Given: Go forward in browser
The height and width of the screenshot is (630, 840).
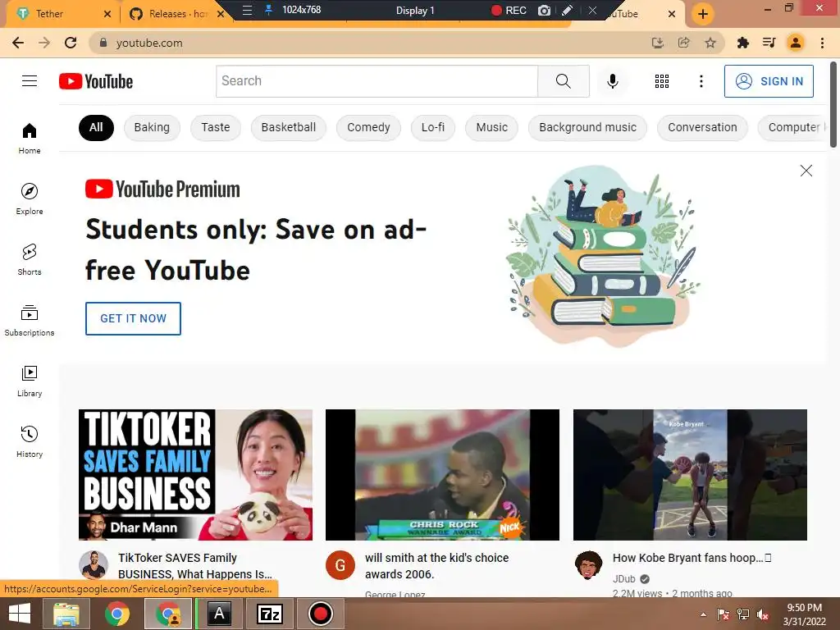Looking at the screenshot, I should coord(44,43).
